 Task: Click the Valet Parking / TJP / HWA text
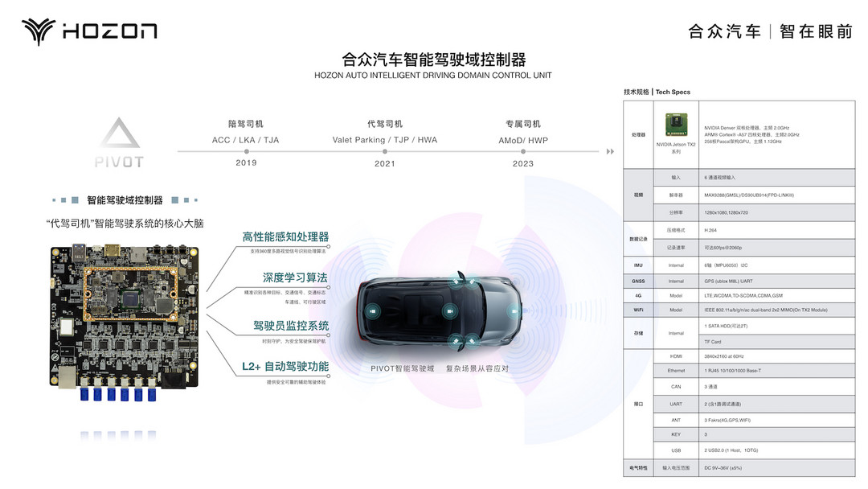point(385,140)
